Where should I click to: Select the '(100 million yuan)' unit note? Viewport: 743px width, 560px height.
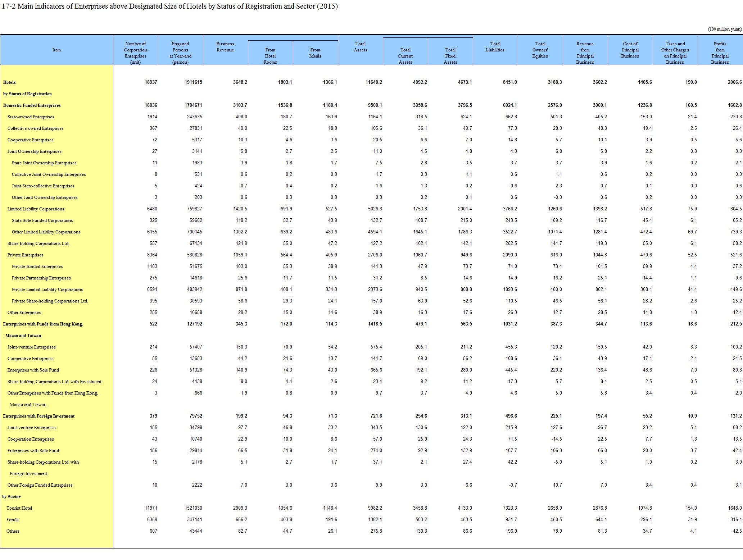click(x=725, y=29)
